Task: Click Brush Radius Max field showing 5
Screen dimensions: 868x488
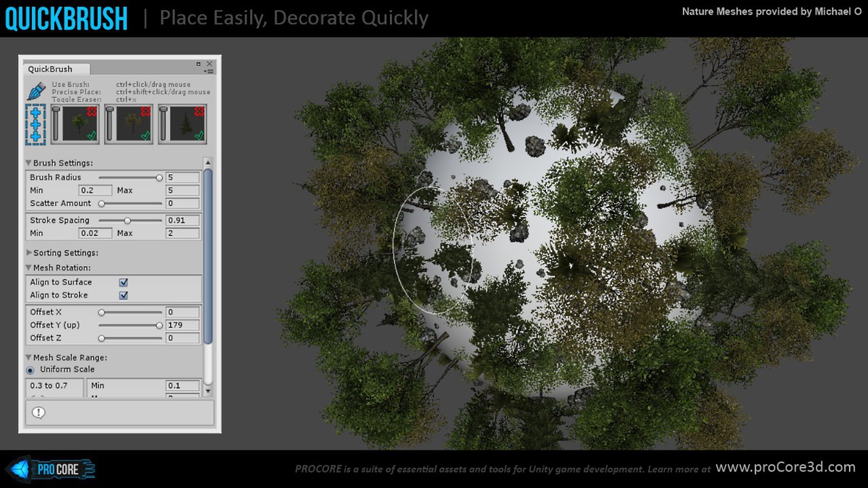Action: (182, 190)
